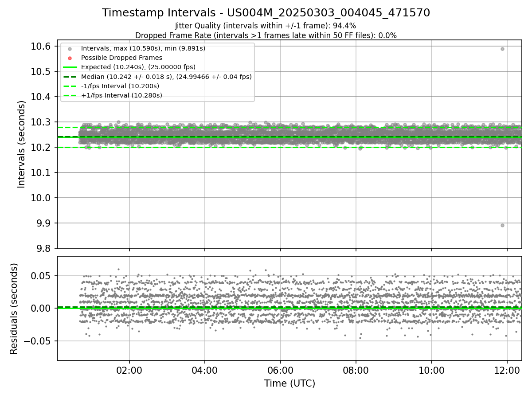Click legend entry '+1/fps Interval (10.280s)'
Image resolution: width=532 pixels, height=399 pixels.
tap(121, 95)
